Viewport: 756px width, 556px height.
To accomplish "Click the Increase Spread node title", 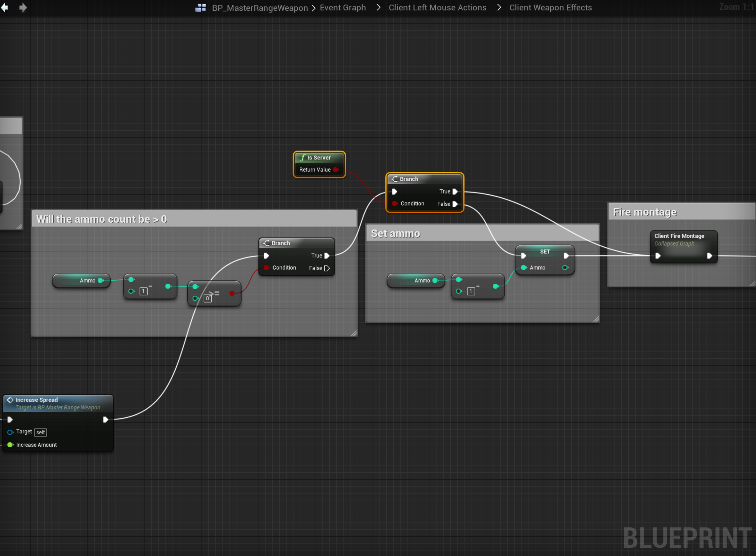I will coord(36,400).
